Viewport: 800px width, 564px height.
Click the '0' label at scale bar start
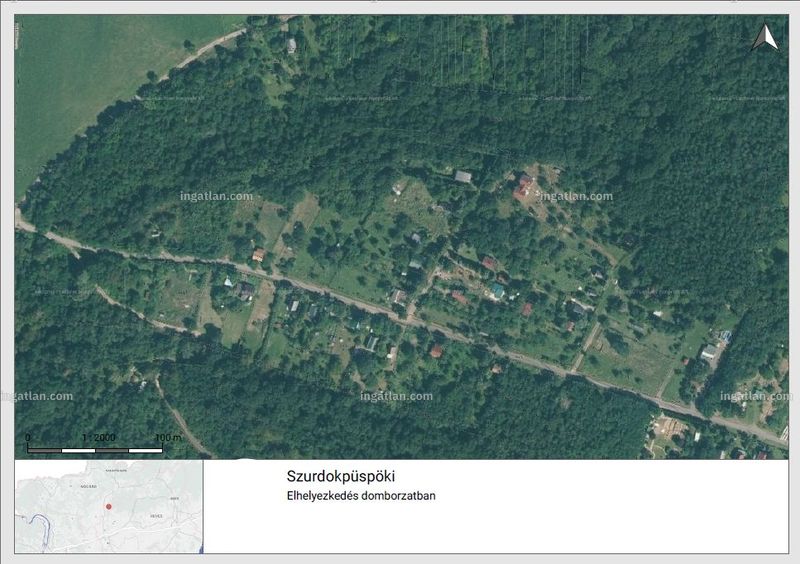coord(28,437)
